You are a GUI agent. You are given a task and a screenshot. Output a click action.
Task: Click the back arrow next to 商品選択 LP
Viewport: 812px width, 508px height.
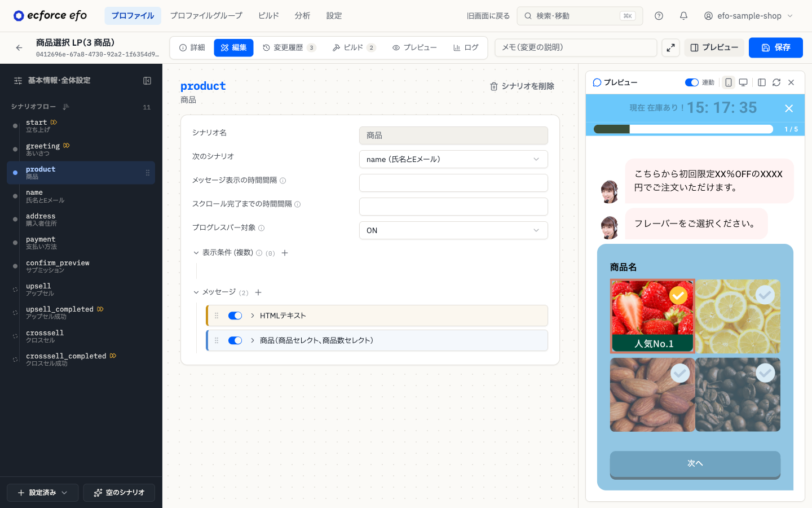click(x=19, y=48)
